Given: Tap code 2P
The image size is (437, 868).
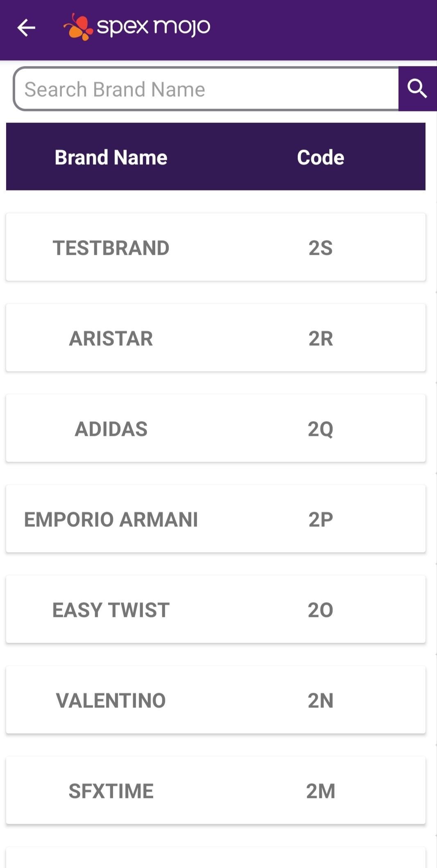Looking at the screenshot, I should click(321, 519).
